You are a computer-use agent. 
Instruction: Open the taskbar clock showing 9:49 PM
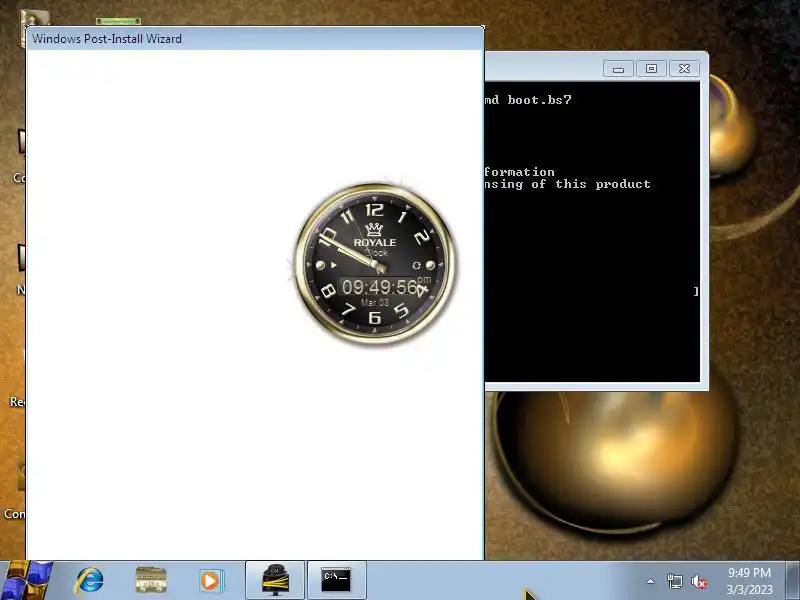point(749,581)
